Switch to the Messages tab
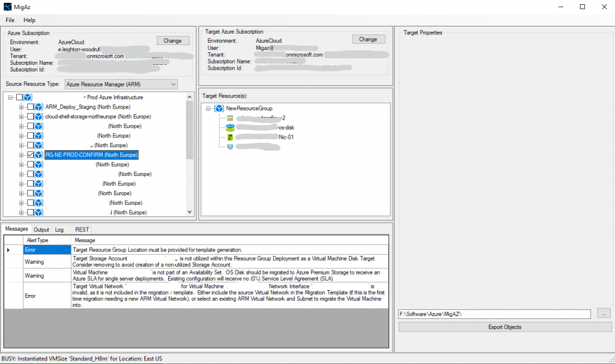615x364 pixels. click(x=16, y=229)
